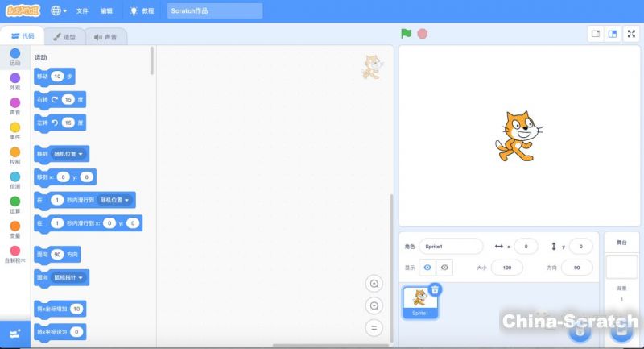Switch to large stage layout
The image size is (644, 349).
coord(613,34)
